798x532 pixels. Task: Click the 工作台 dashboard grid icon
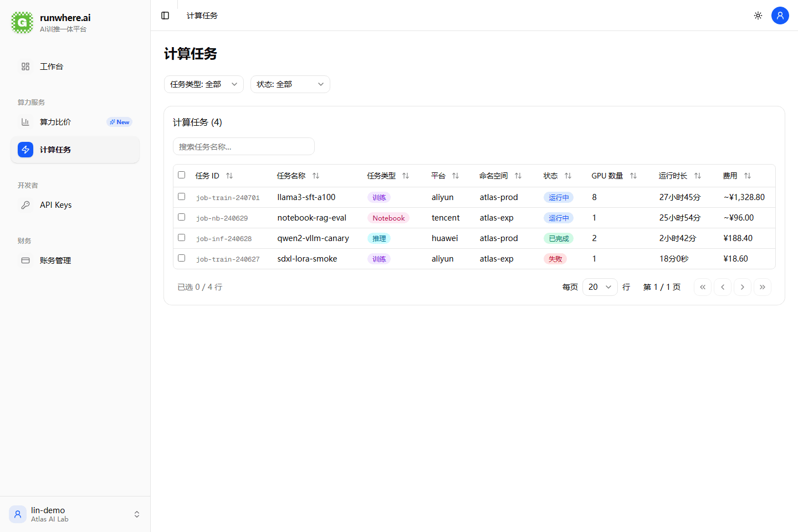point(25,66)
